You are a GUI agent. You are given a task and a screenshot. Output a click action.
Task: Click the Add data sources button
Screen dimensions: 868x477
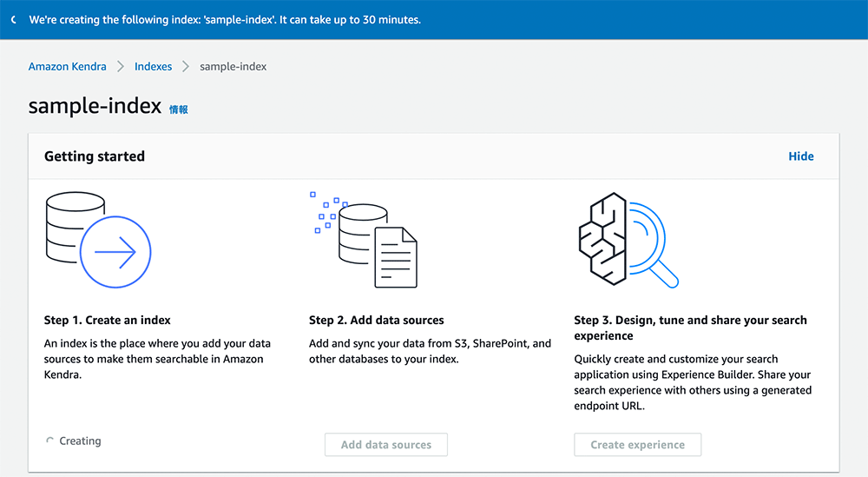[386, 445]
